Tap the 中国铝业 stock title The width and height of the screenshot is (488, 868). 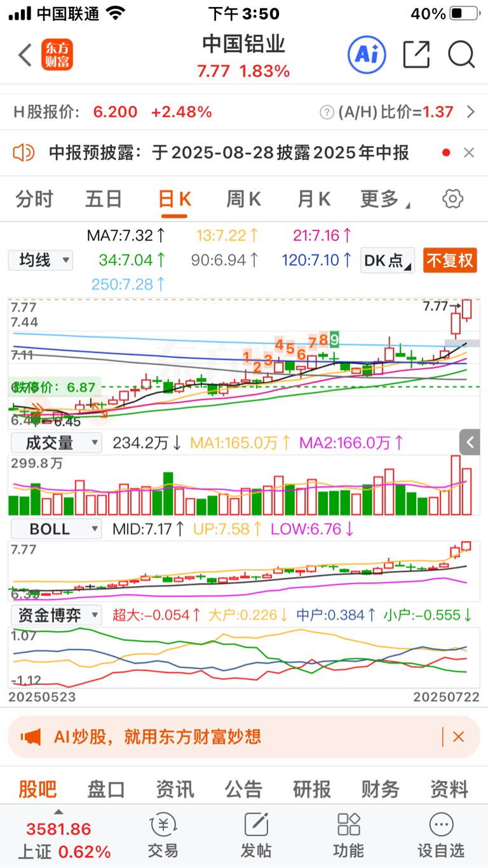pos(244,44)
